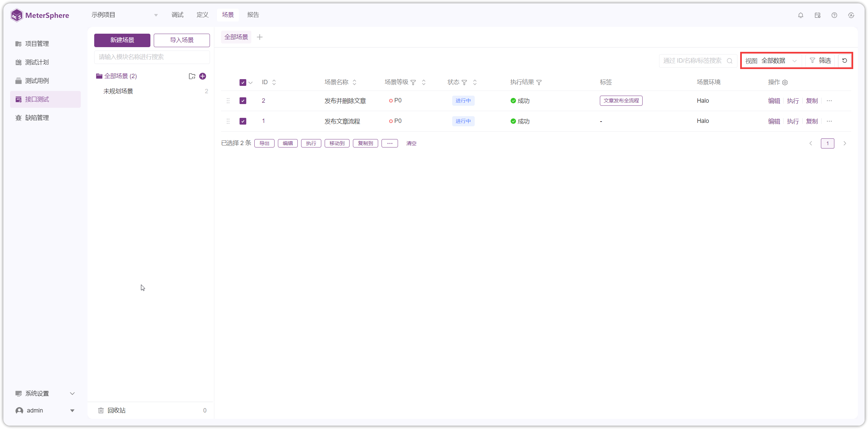
Task: Click the drag handle of the 发布并删除文章 row
Action: pyautogui.click(x=228, y=101)
